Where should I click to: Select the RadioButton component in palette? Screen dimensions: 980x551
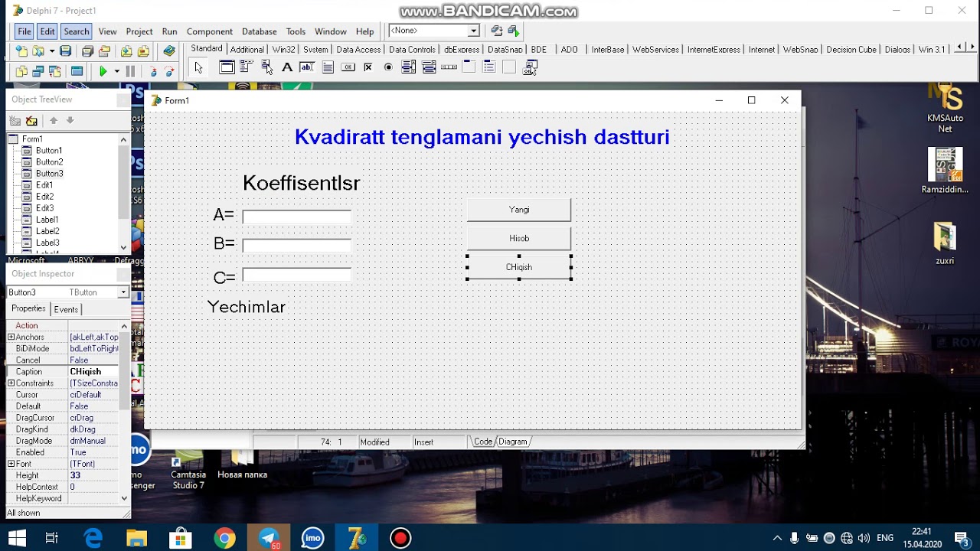[x=388, y=67]
